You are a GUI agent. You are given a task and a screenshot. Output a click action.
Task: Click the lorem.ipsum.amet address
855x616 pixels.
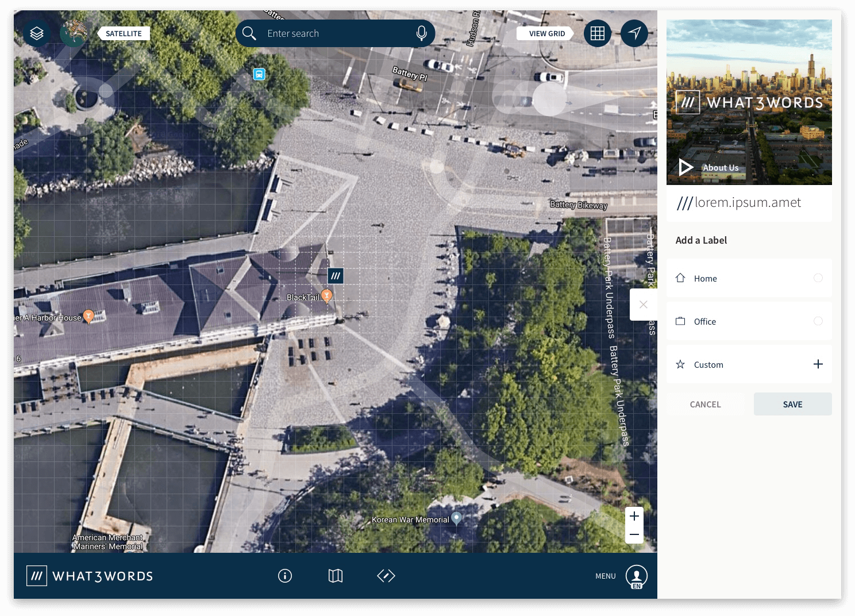point(739,202)
